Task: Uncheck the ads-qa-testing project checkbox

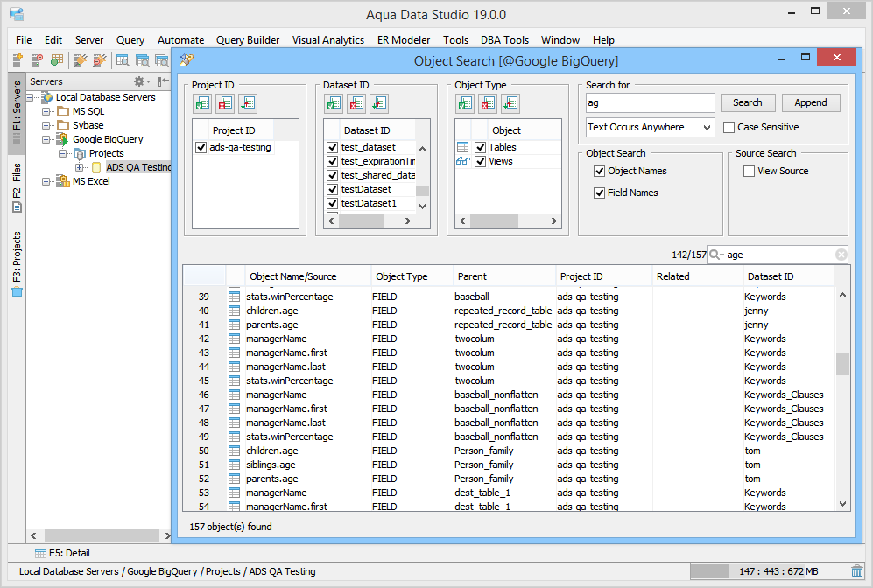Action: [x=201, y=147]
